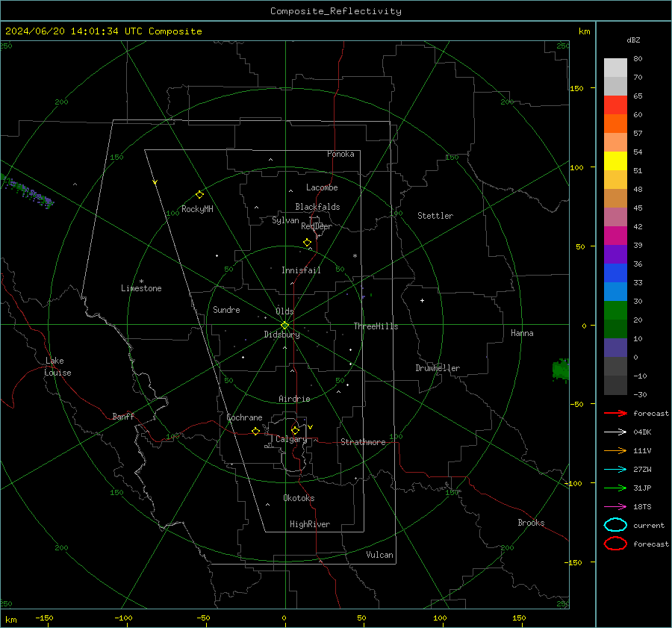Click the Ponoka city label

point(340,154)
